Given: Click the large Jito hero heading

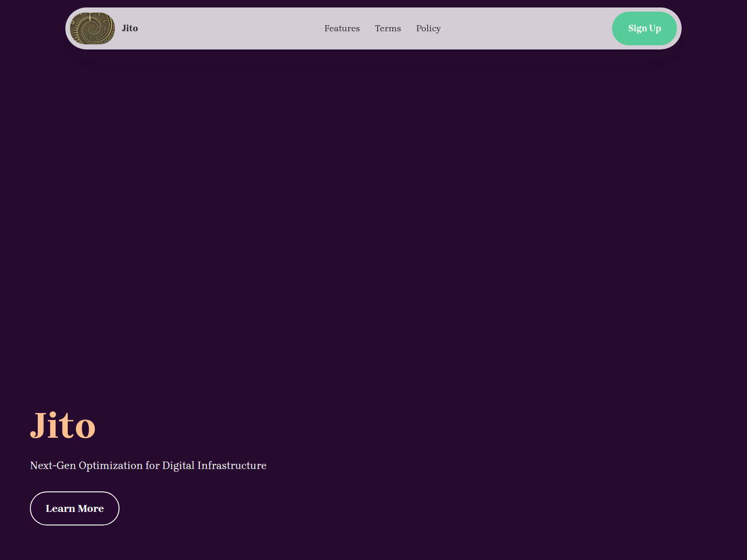Looking at the screenshot, I should [63, 425].
